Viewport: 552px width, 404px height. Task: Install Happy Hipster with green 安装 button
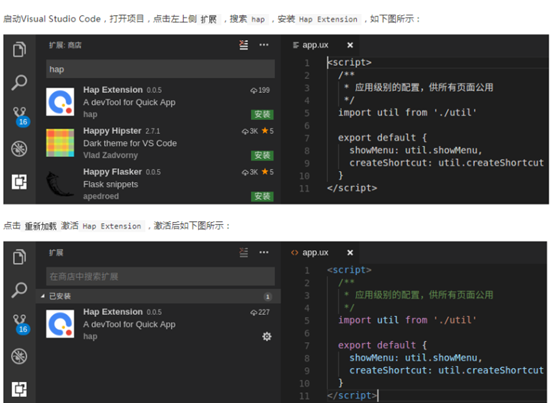pos(262,156)
